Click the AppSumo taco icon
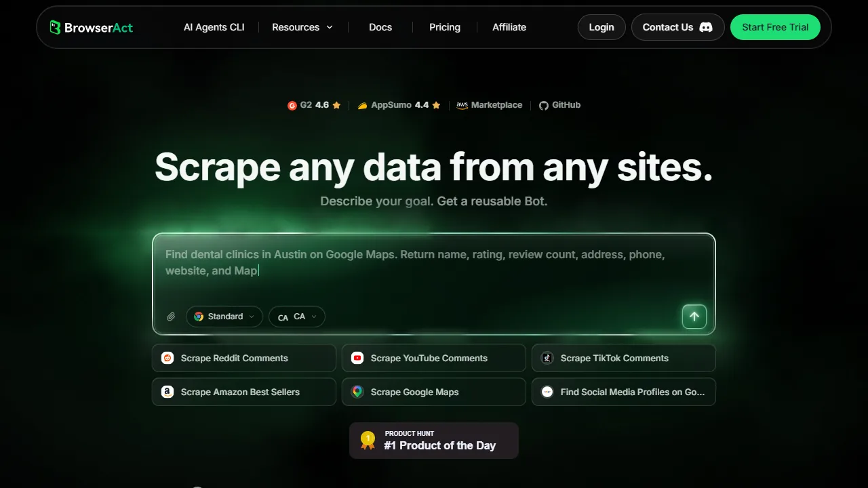Screen dimensions: 868x488 click(x=363, y=105)
